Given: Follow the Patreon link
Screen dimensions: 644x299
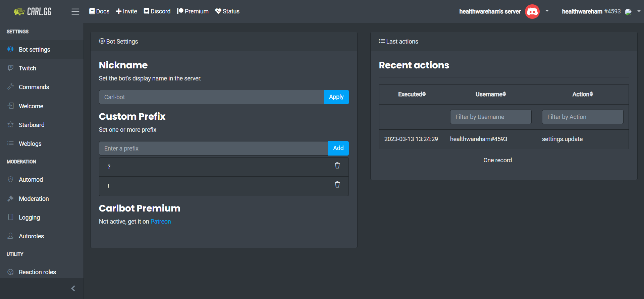Looking at the screenshot, I should [161, 222].
